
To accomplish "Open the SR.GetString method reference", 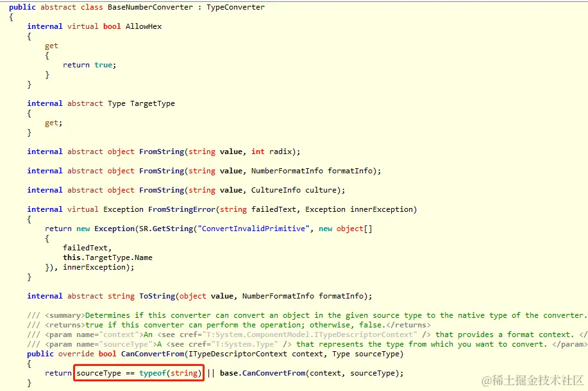I will pyautogui.click(x=166, y=229).
